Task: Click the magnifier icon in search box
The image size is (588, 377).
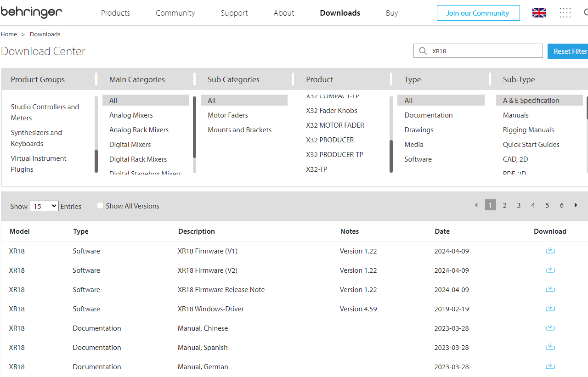Action: (423, 51)
